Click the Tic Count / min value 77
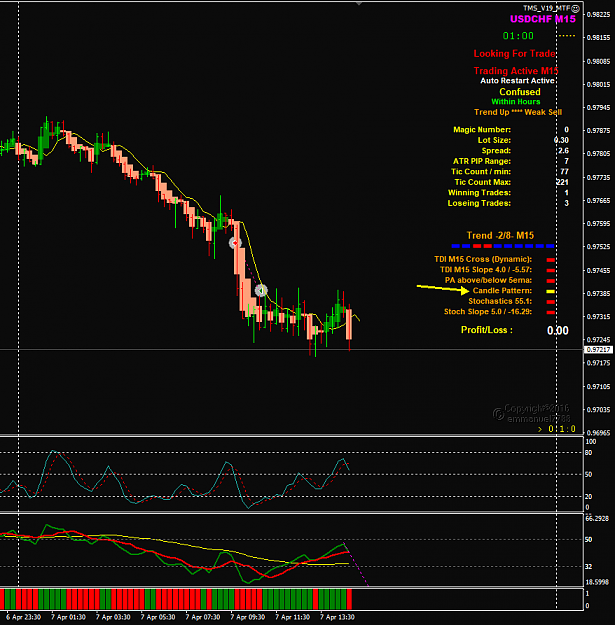 (564, 172)
